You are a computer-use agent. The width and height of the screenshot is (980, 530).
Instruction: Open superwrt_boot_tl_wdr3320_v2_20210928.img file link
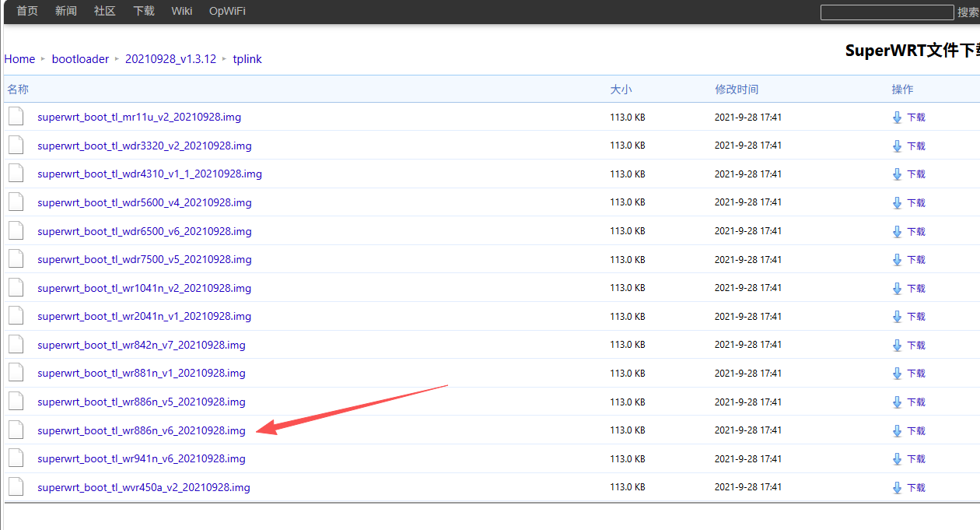click(x=145, y=146)
